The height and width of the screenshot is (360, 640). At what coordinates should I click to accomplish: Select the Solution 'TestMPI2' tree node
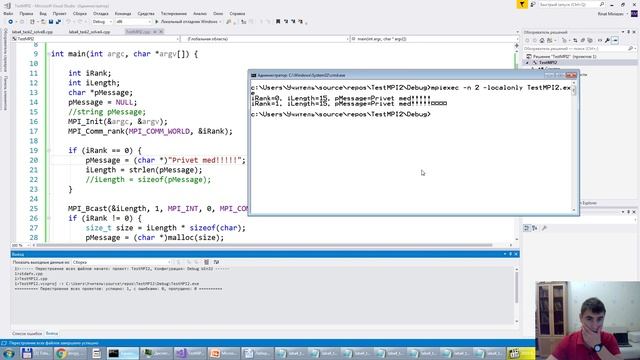(x=563, y=56)
